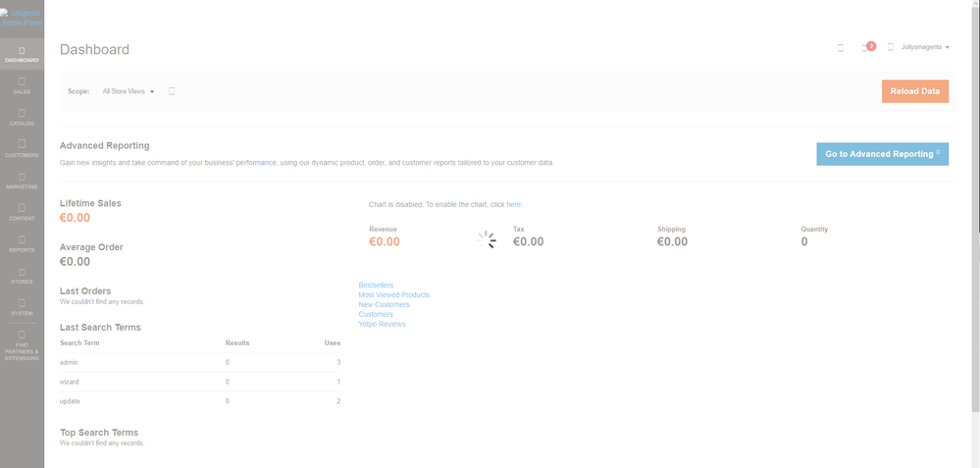Go to Customers in the sidebar
The image size is (980, 468).
pyautogui.click(x=22, y=149)
